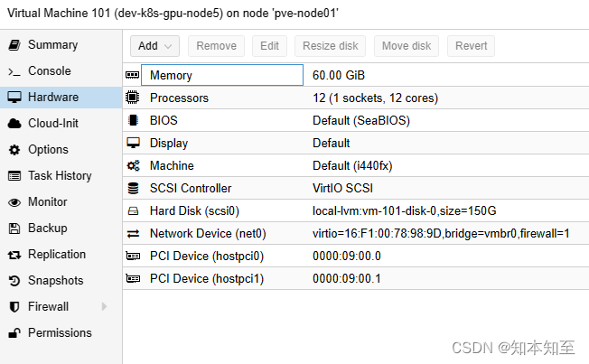Viewport: 589px width, 364px height.
Task: Expand the Firewall submenu arrow
Action: click(104, 307)
